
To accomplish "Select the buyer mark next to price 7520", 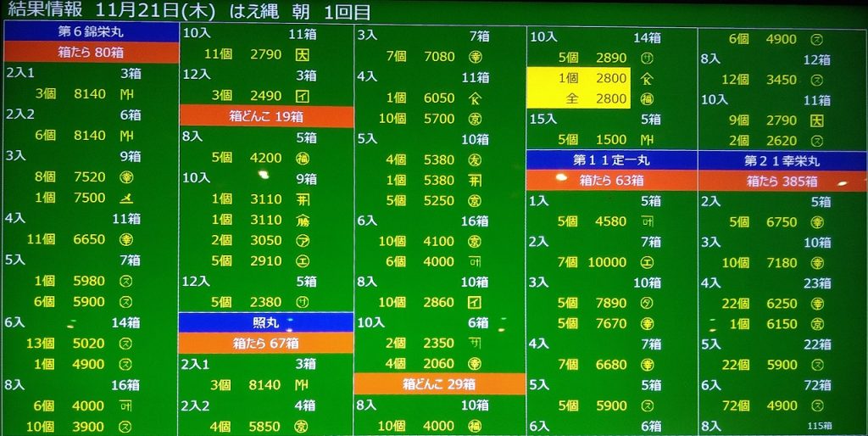I will click(x=125, y=177).
